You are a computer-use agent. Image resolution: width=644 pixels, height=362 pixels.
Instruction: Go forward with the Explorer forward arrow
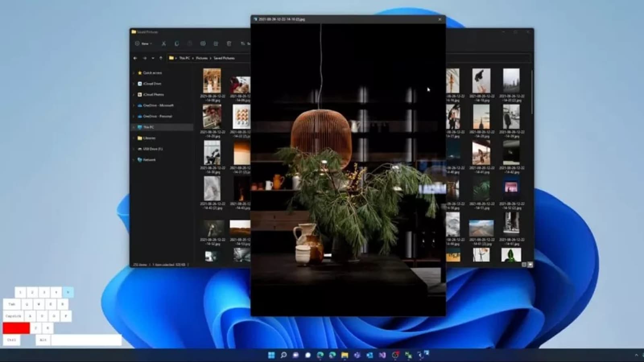[x=144, y=58]
